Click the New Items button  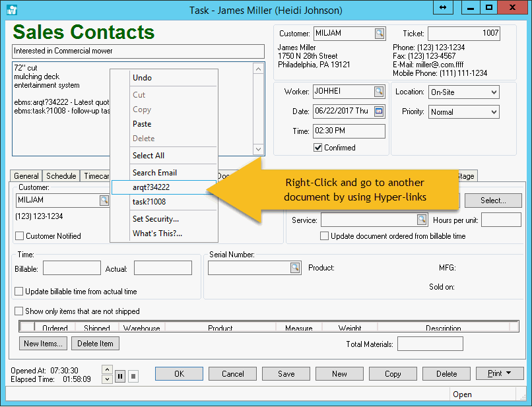coord(42,343)
